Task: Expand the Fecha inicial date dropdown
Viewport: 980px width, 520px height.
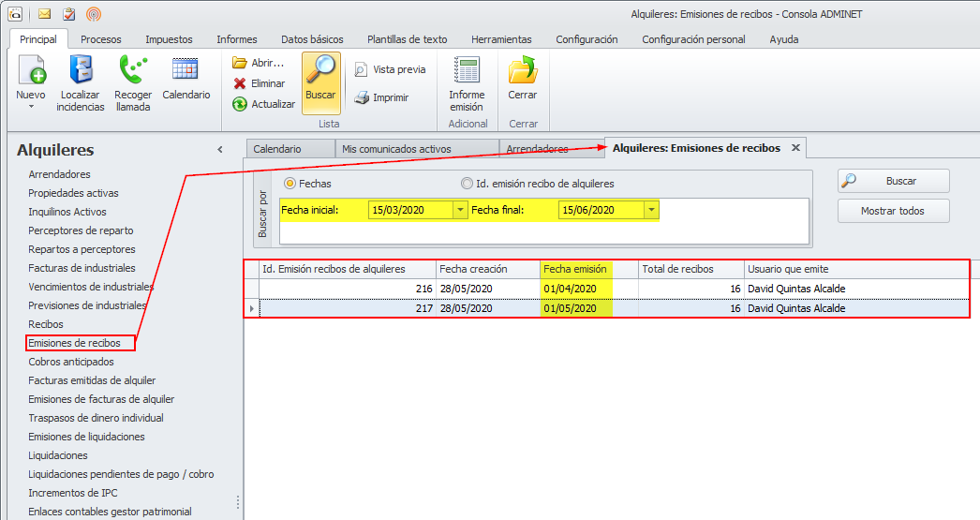Action: (459, 210)
